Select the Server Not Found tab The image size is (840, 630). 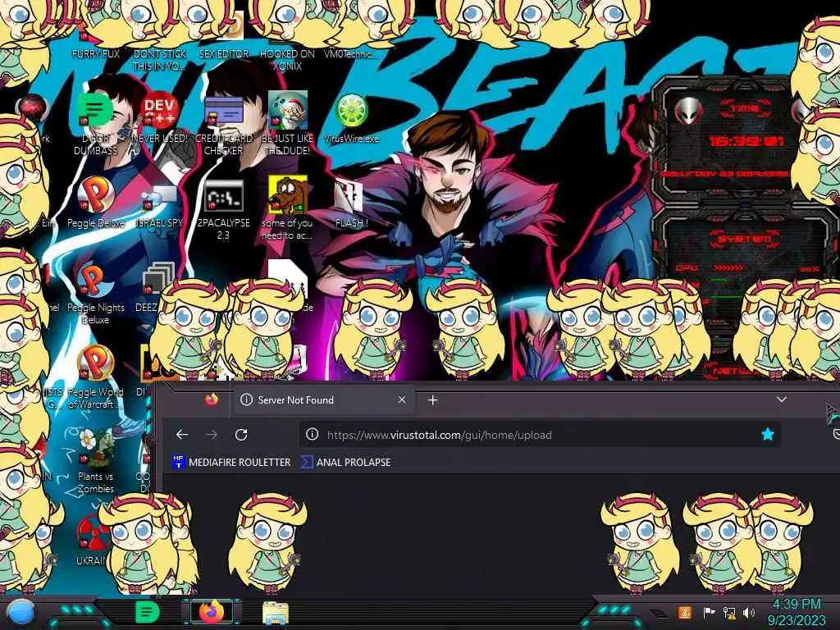click(x=323, y=400)
